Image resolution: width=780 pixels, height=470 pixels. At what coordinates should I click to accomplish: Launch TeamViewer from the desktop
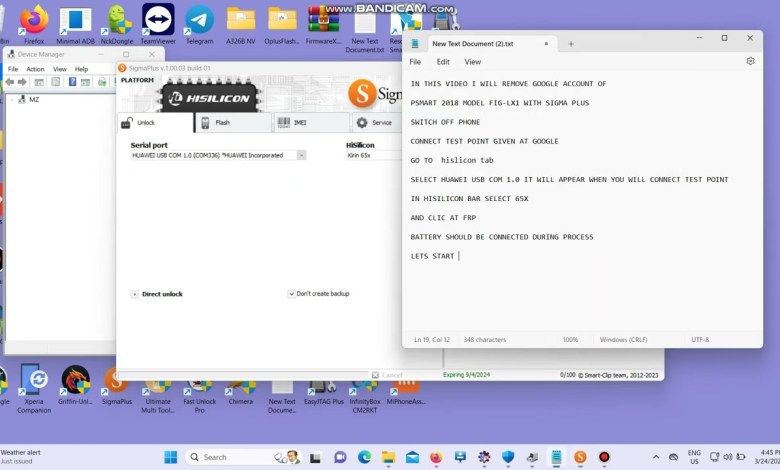pyautogui.click(x=158, y=21)
